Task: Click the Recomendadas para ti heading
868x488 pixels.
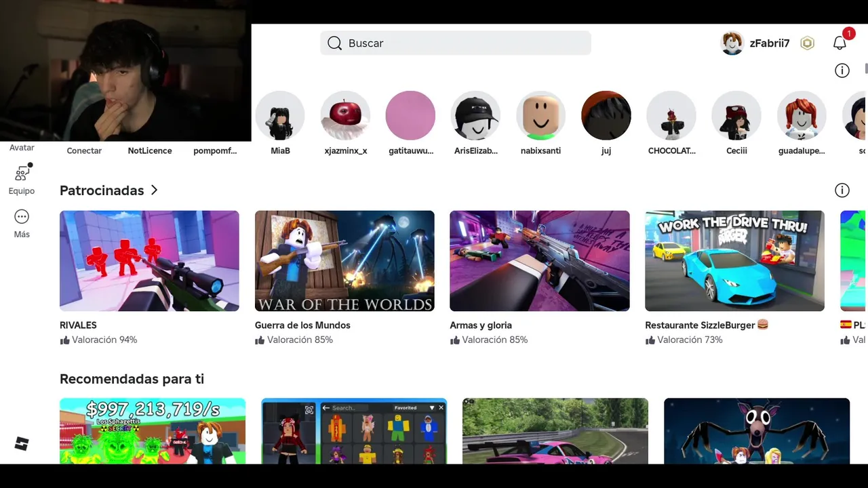Action: [x=132, y=379]
